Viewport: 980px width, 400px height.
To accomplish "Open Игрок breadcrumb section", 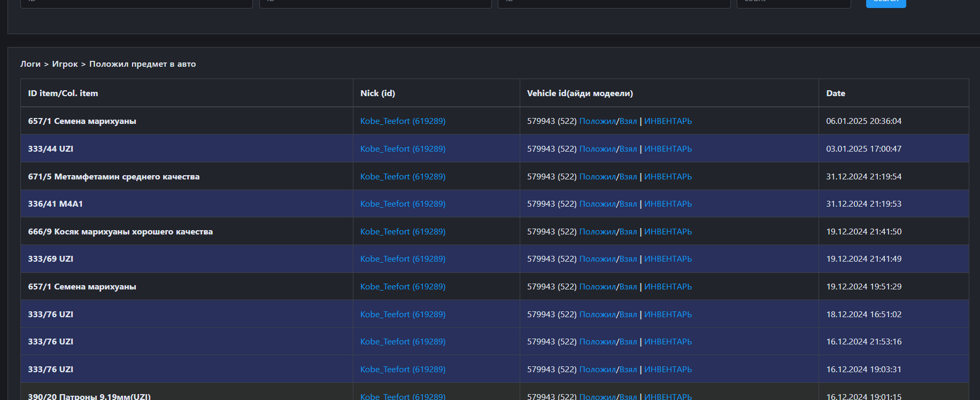I will click(x=65, y=64).
